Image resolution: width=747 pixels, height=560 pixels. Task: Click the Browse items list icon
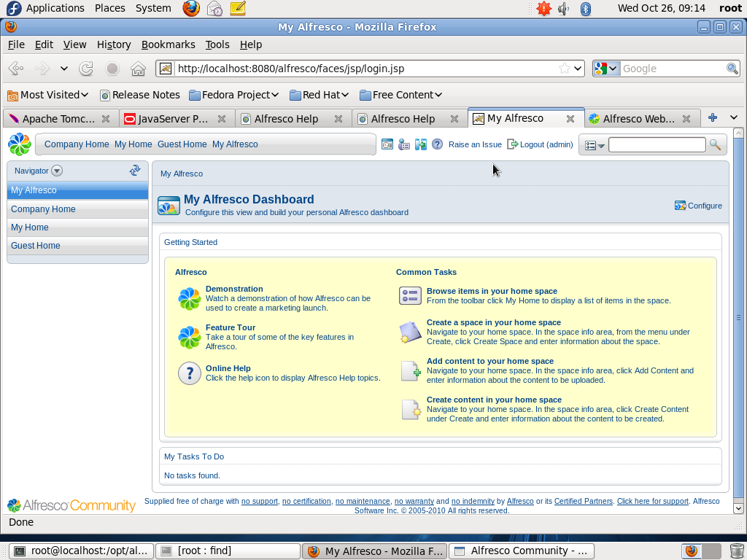(x=410, y=296)
